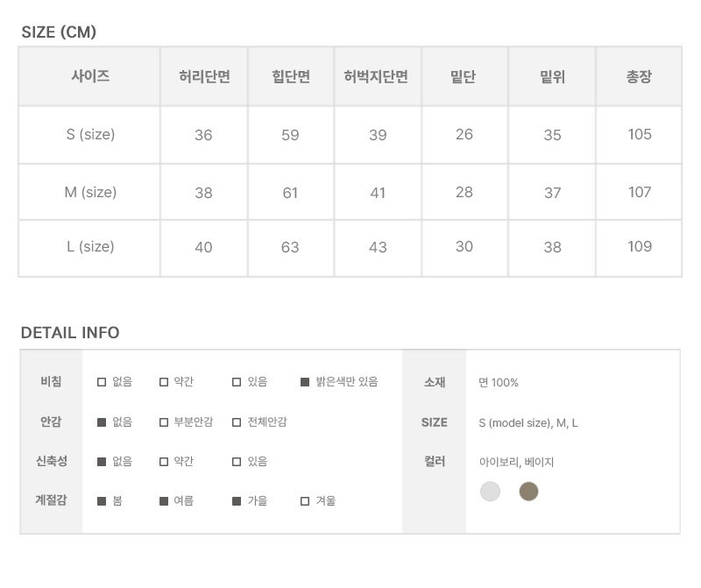This screenshot has width=701, height=588.
Task: Click the beige color swatch circle
Action: tap(528, 492)
